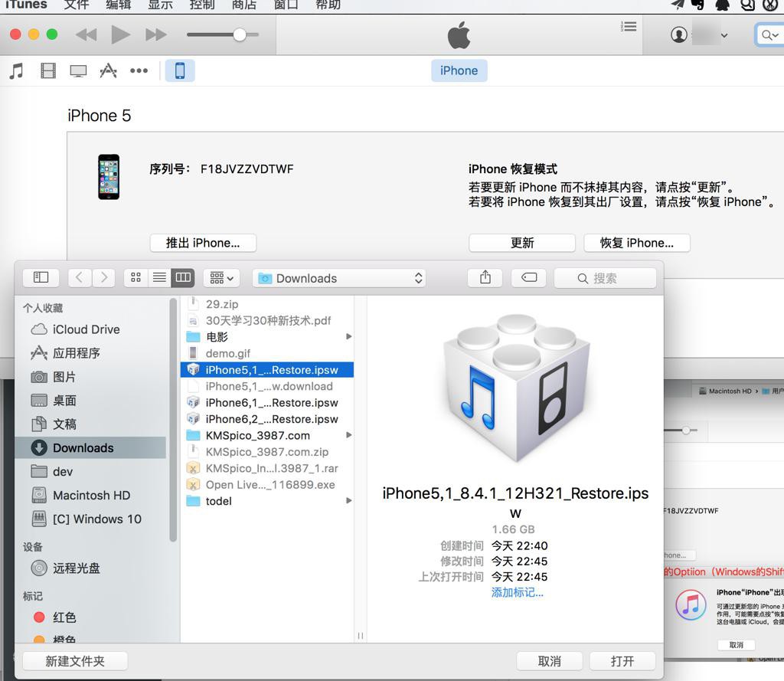Open the 编辑 menu
Viewport: 784px width, 681px height.
click(x=119, y=5)
